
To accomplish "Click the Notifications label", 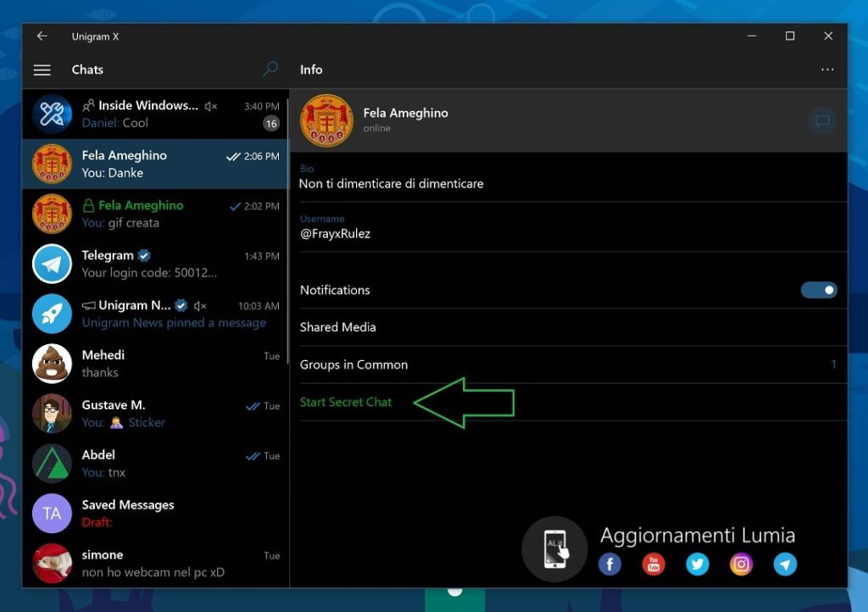I will pyautogui.click(x=335, y=290).
